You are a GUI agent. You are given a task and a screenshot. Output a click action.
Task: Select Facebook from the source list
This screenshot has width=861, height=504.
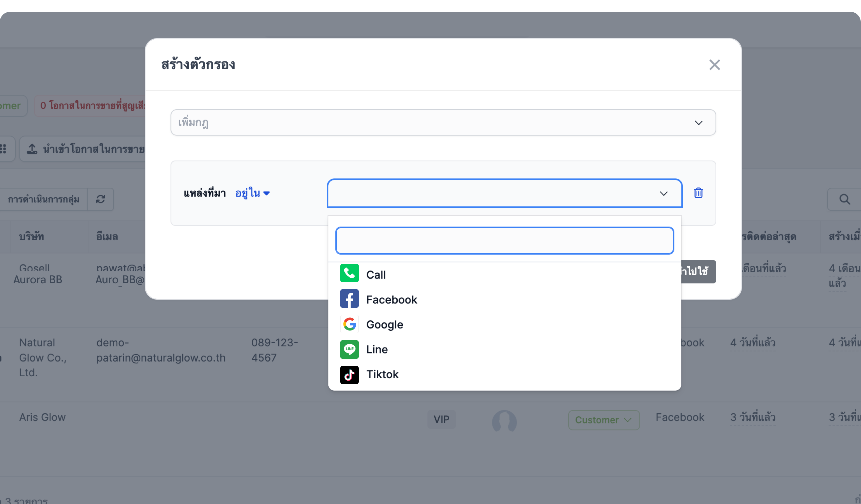pos(505,299)
